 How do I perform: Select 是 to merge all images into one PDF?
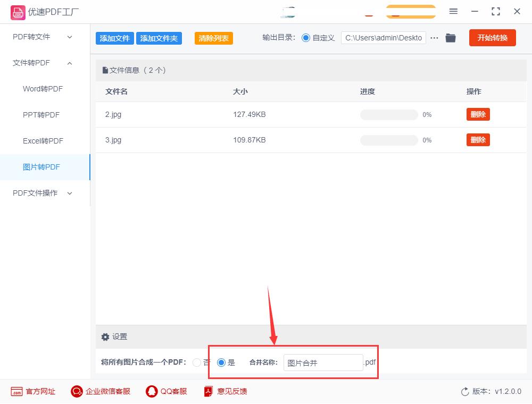pyautogui.click(x=221, y=363)
